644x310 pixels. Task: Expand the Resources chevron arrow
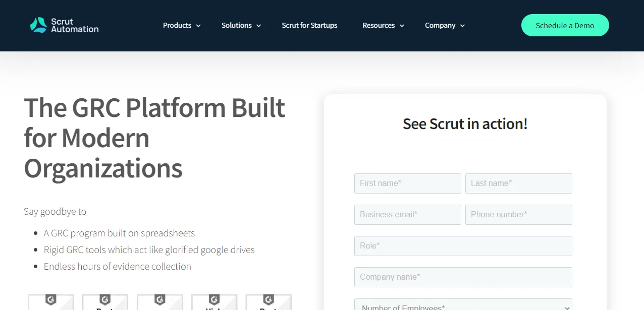(402, 26)
